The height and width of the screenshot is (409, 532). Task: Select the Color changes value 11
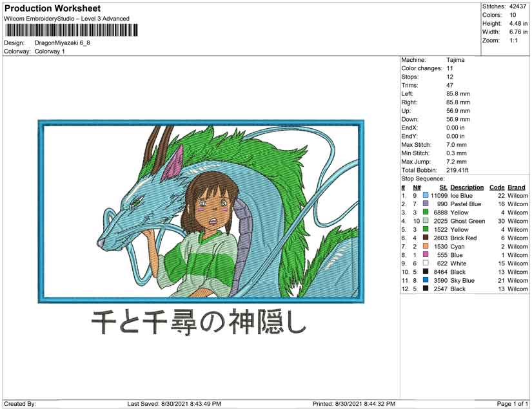tap(449, 68)
